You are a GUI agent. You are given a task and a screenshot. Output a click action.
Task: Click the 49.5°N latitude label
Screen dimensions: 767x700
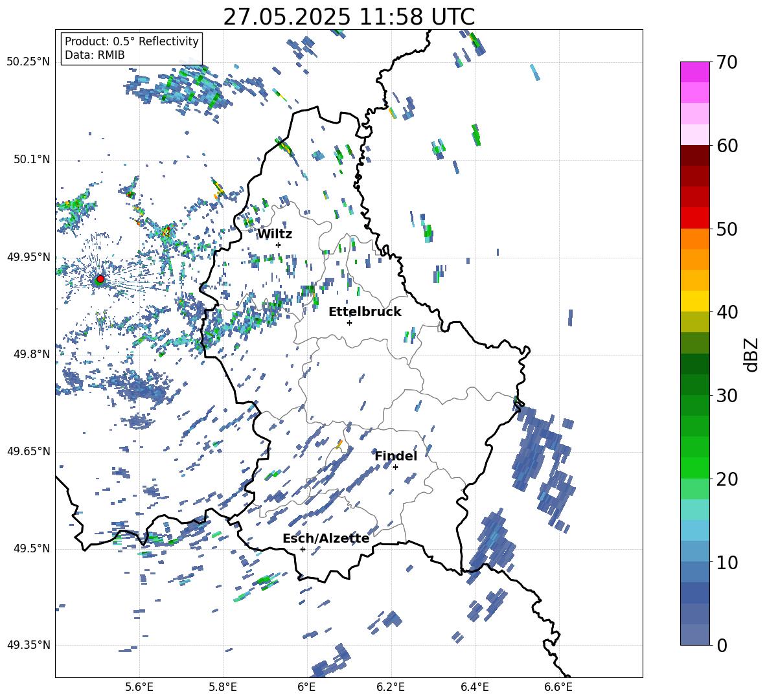pyautogui.click(x=32, y=548)
